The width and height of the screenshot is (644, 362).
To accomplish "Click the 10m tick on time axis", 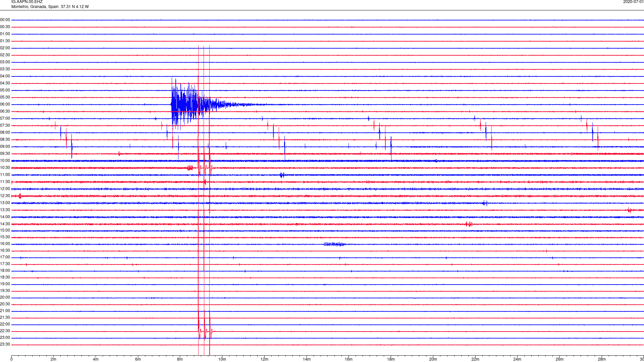I will pos(222,359).
